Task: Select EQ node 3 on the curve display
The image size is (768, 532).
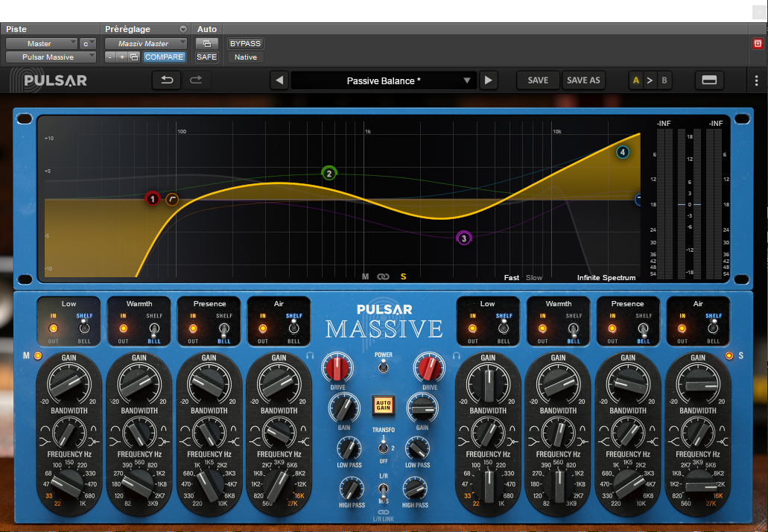Action: point(464,237)
